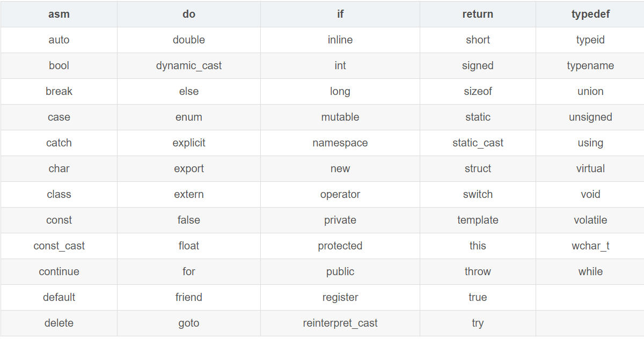Select the 'typename' cell
The image size is (644, 339).
590,66
